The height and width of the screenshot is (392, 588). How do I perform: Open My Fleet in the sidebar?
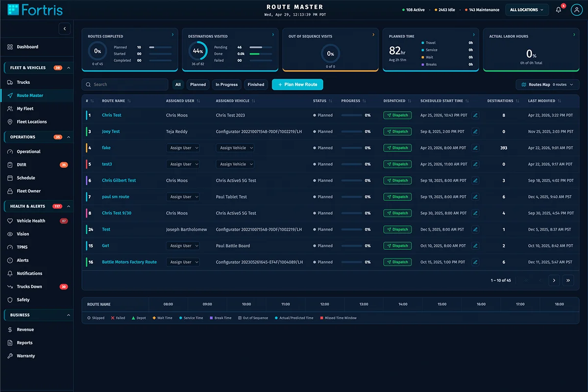pos(37,109)
